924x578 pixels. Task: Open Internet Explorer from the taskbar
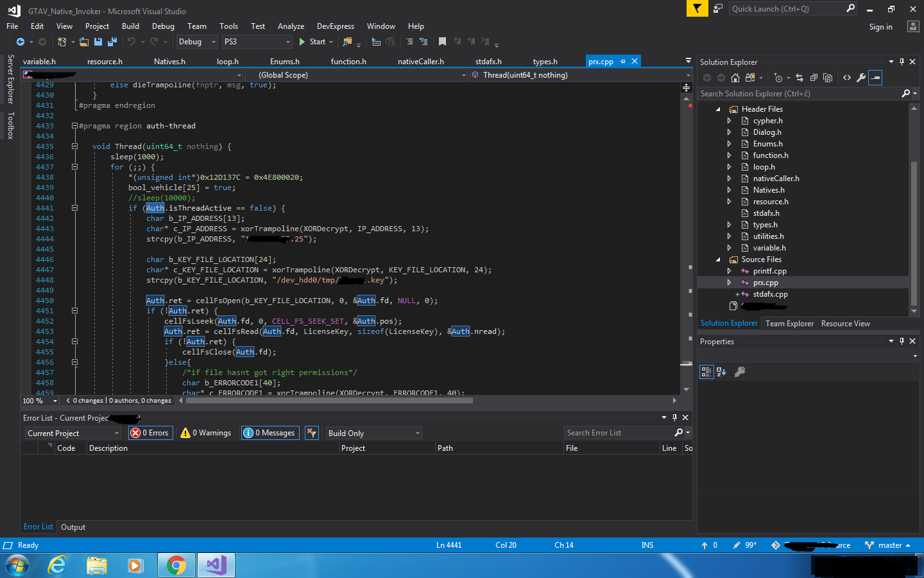tap(58, 565)
